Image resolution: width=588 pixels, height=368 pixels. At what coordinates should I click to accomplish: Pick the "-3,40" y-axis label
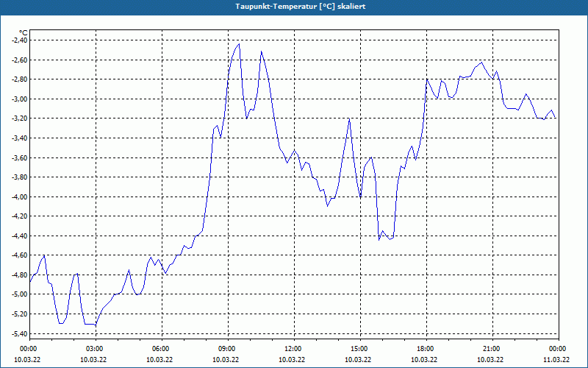click(x=18, y=138)
